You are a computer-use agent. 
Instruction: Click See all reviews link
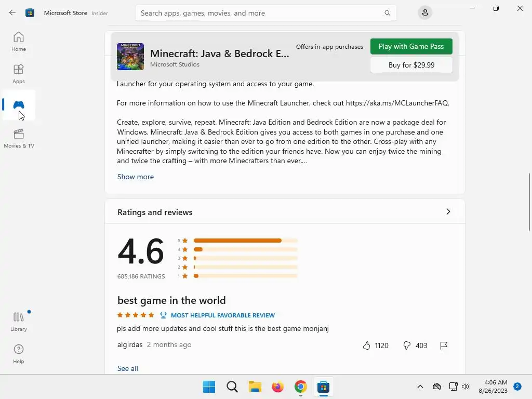point(128,368)
